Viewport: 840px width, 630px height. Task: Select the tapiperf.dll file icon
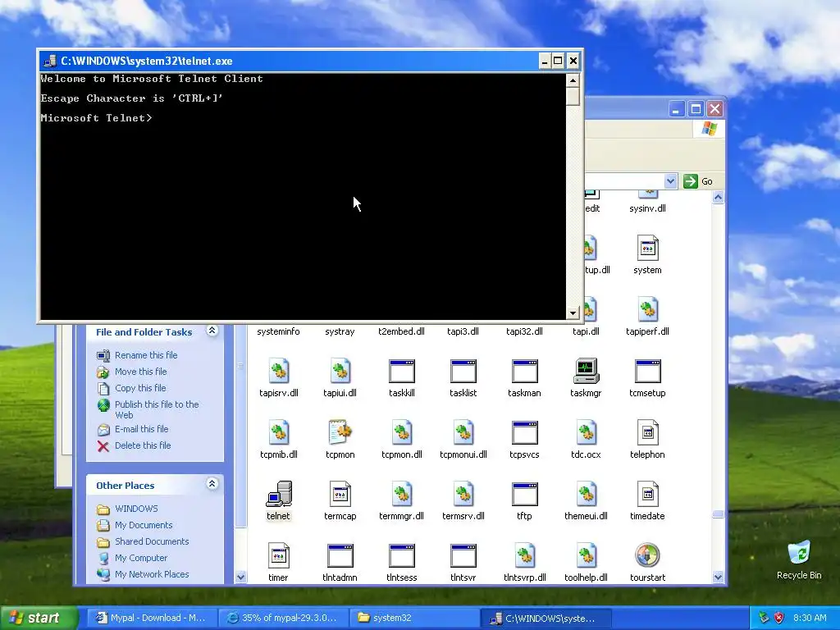(648, 309)
